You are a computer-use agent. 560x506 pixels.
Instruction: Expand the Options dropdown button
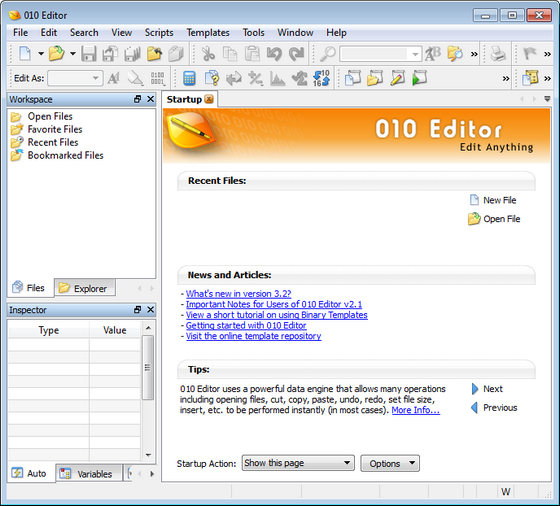[x=390, y=464]
